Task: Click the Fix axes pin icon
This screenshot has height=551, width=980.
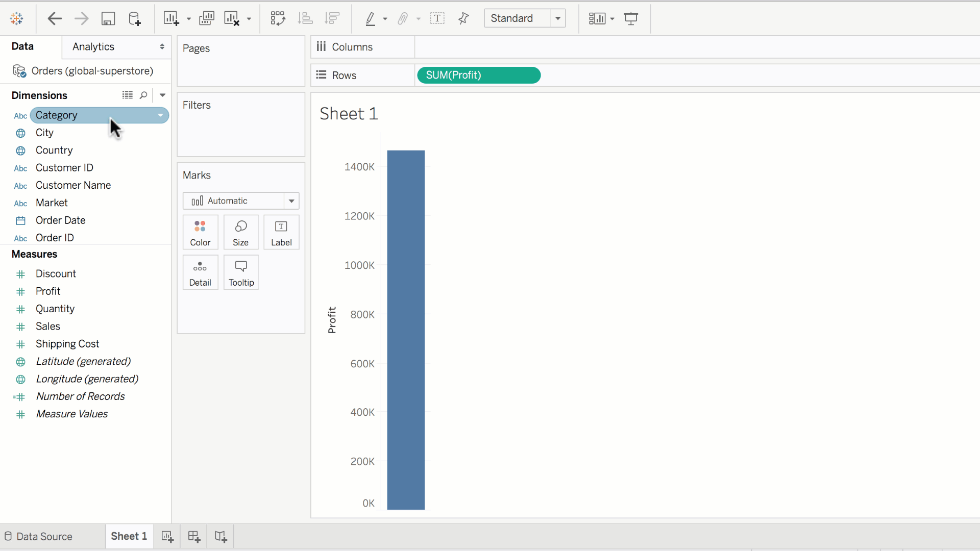Action: point(463,19)
